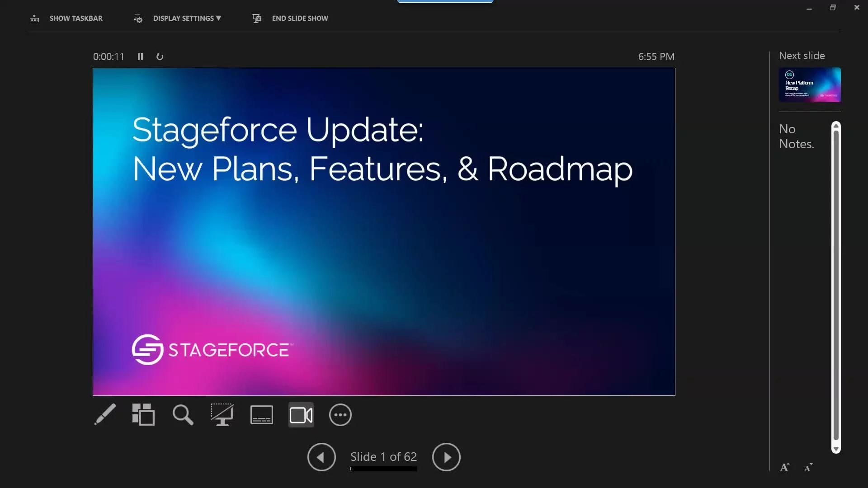Restore down the presenter view window
The width and height of the screenshot is (868, 488).
click(x=833, y=8)
